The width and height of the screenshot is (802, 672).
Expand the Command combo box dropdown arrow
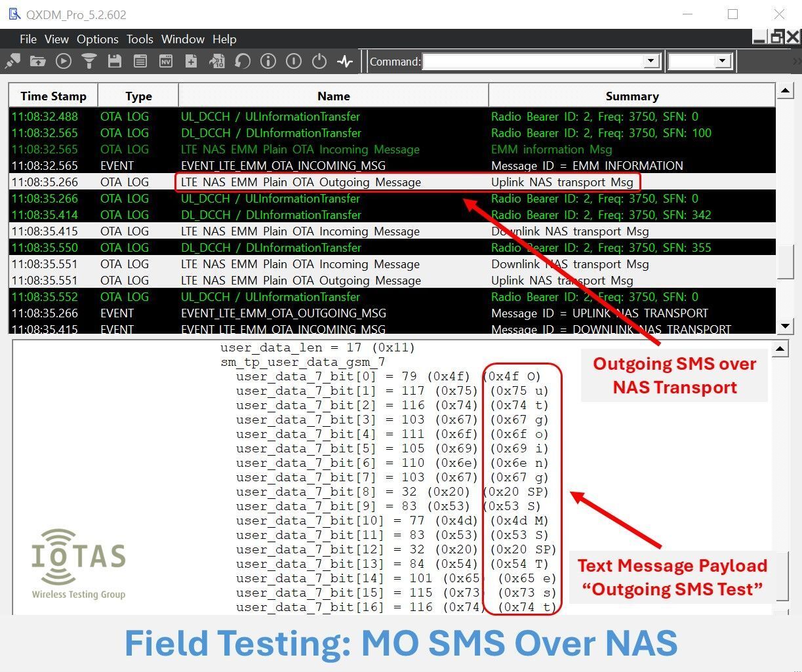point(651,62)
